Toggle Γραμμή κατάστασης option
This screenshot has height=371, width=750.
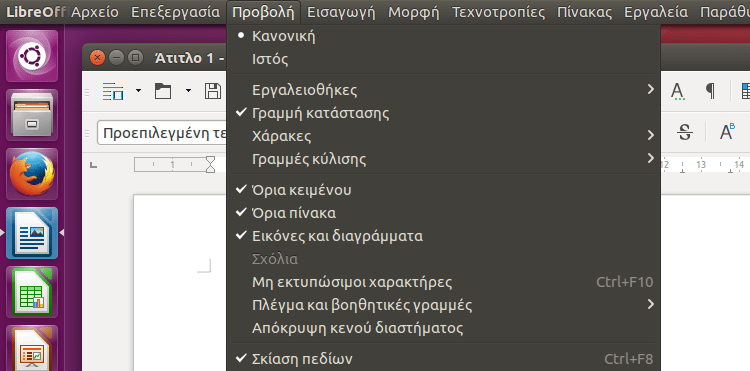coord(443,113)
